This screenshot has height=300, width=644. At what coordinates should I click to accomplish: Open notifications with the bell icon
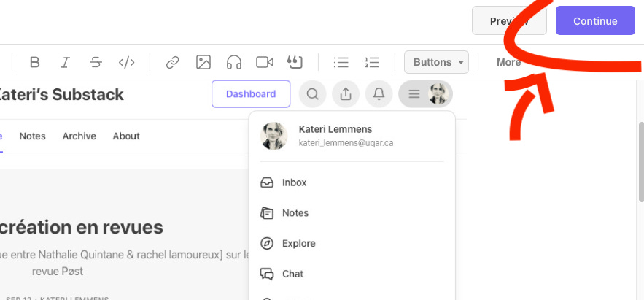point(379,94)
